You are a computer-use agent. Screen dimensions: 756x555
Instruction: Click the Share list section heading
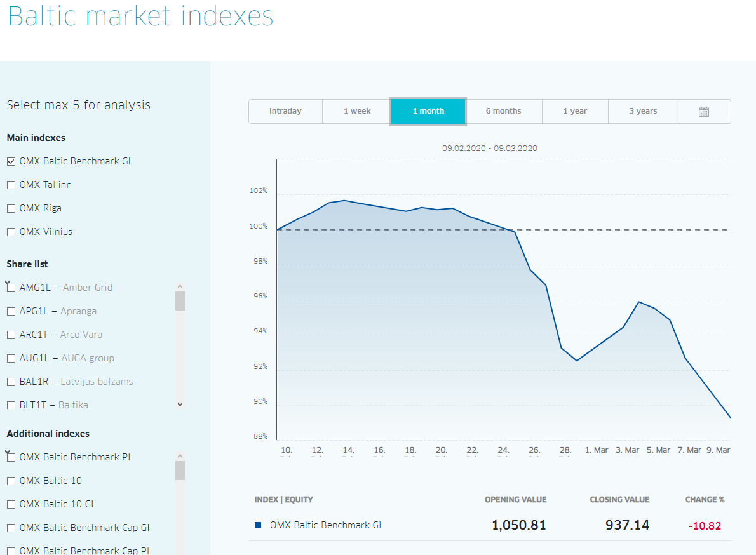(27, 264)
